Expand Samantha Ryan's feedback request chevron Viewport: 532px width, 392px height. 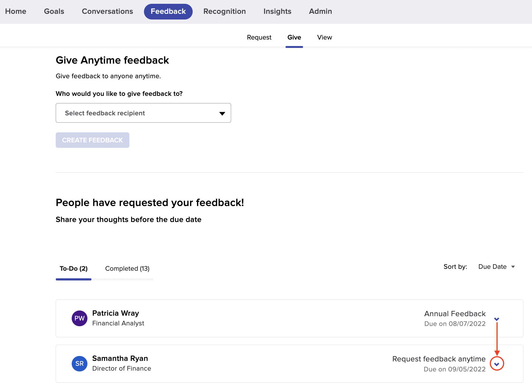(x=497, y=364)
